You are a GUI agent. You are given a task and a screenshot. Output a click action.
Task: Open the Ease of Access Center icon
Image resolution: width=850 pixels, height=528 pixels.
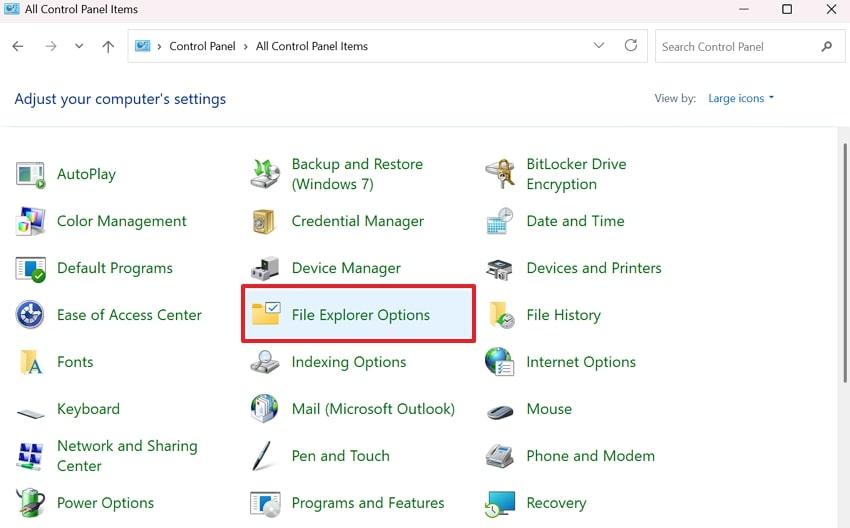[x=30, y=315]
